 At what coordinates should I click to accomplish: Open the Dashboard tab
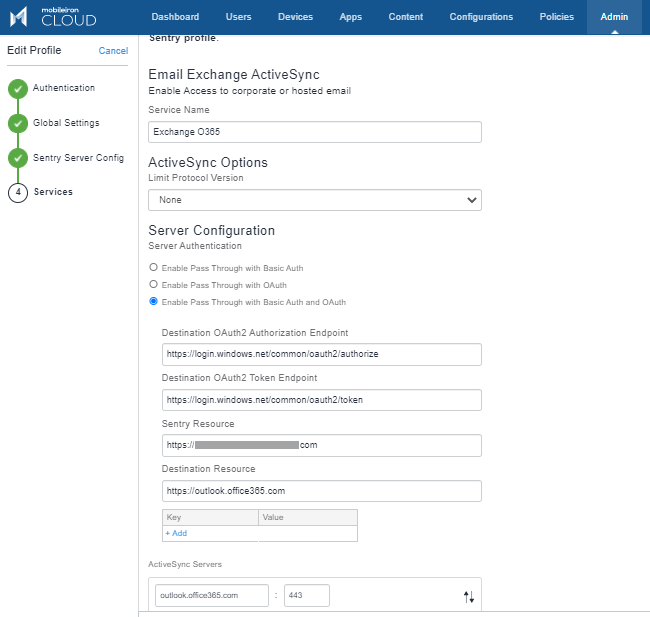tap(175, 17)
